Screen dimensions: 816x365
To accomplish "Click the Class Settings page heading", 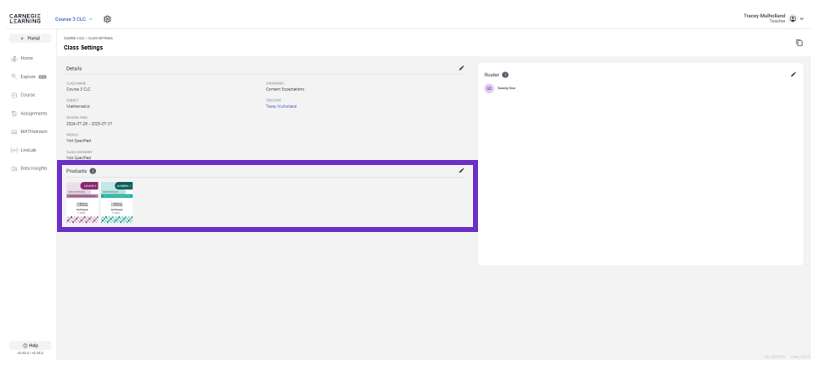I will coord(83,47).
